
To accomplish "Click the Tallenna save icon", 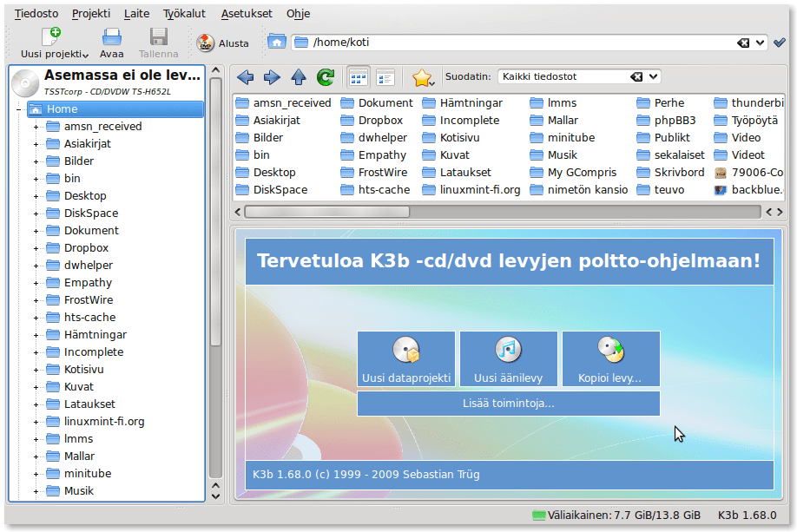I will [159, 36].
